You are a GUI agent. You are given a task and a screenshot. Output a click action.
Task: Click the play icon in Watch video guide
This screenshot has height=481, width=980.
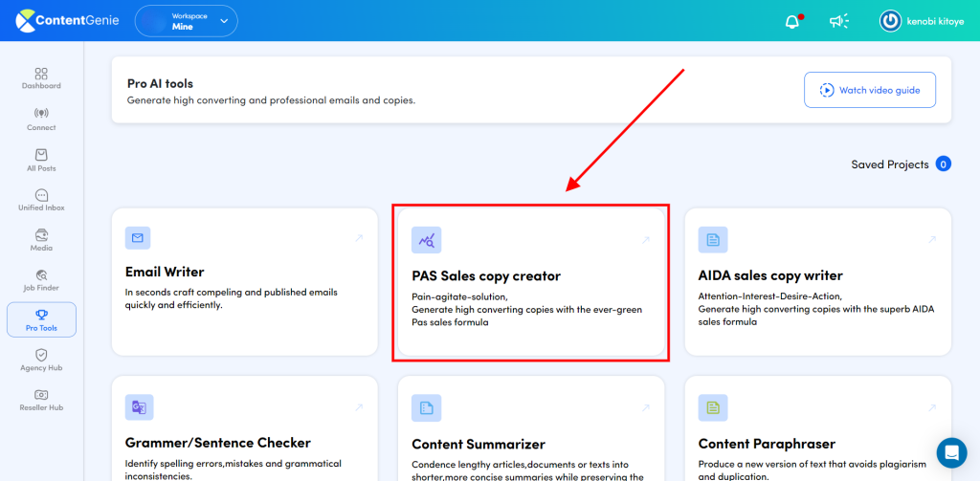[x=827, y=90]
